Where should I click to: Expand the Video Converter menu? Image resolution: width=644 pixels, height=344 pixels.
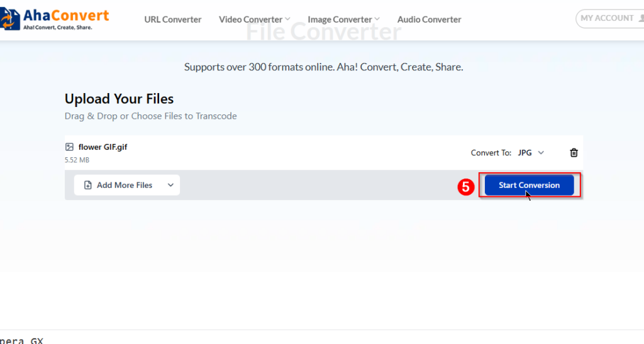(255, 19)
